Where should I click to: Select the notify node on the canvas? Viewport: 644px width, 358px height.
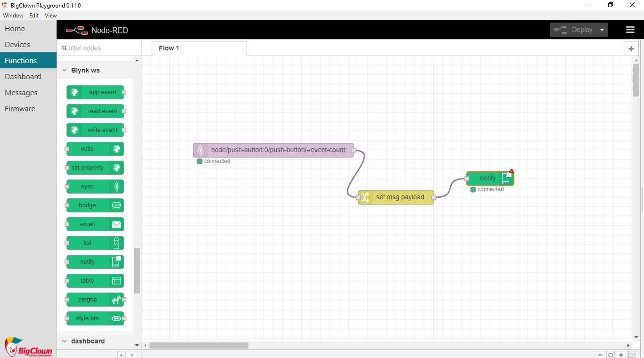490,179
